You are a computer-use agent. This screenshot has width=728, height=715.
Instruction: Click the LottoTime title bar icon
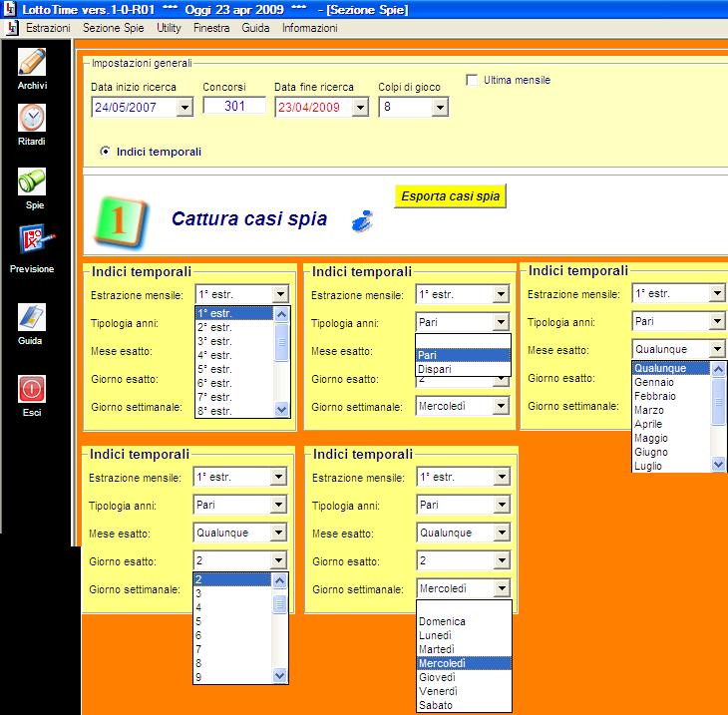(x=9, y=9)
